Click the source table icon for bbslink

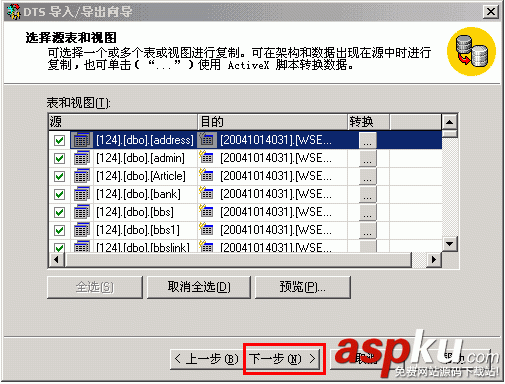pyautogui.click(x=82, y=246)
